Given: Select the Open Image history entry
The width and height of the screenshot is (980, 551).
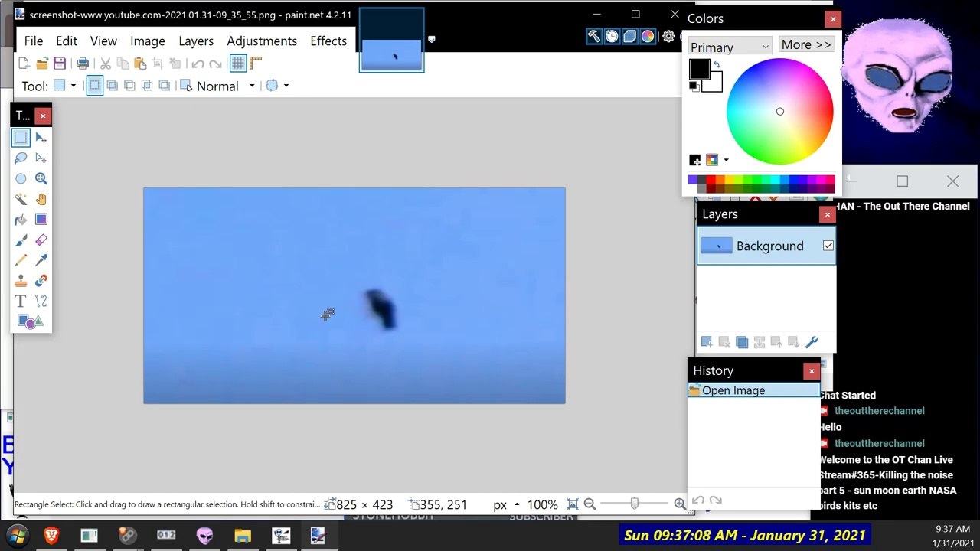Looking at the screenshot, I should click(753, 390).
